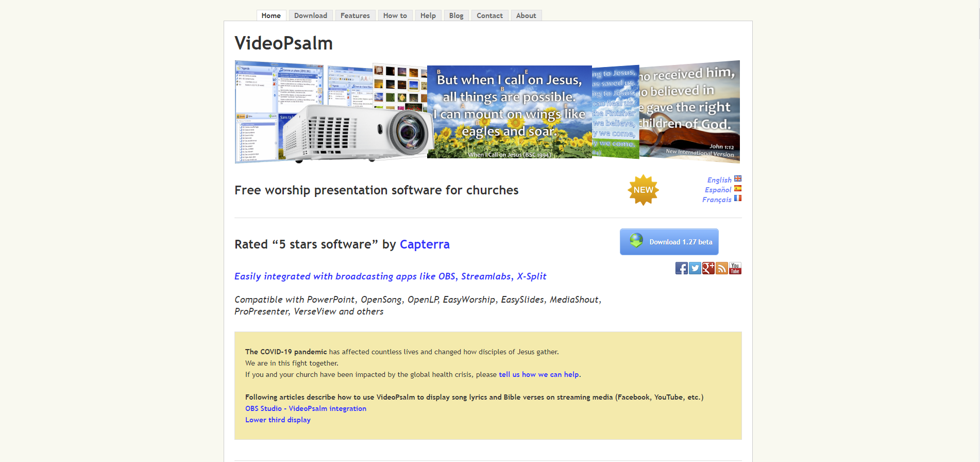
Task: Open the Help tab
Action: click(428, 15)
